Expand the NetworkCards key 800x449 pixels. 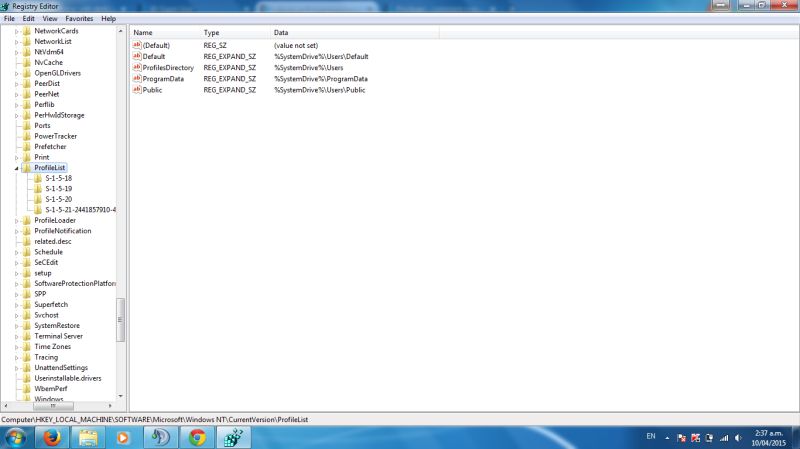pos(16,31)
